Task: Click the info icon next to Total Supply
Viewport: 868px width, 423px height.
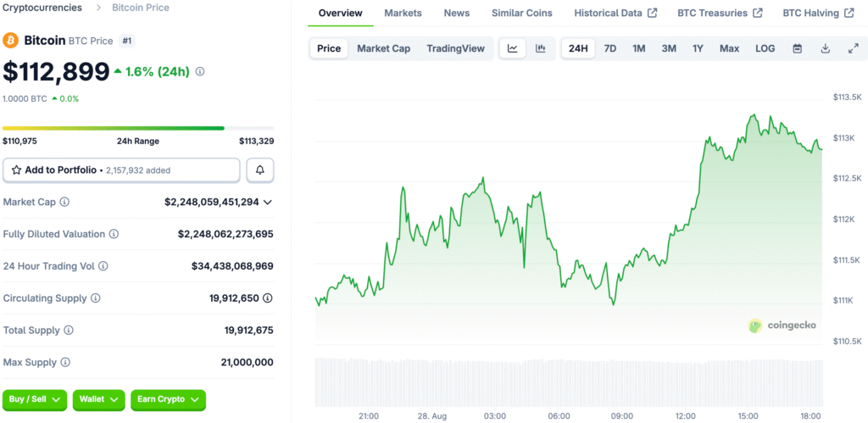Action: (x=69, y=331)
